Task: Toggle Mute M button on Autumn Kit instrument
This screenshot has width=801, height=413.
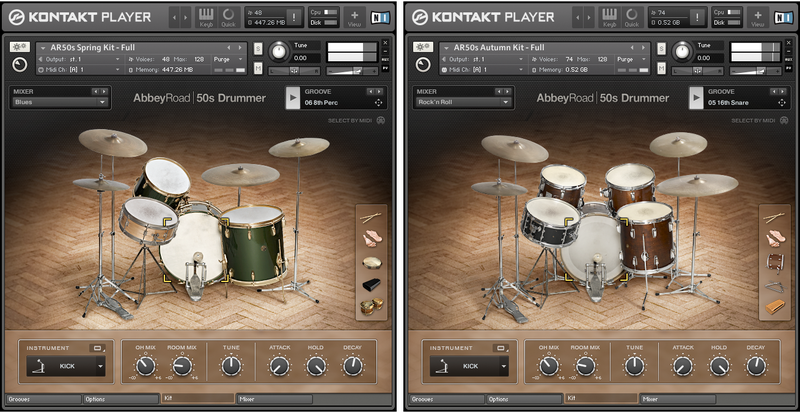Action: point(661,67)
